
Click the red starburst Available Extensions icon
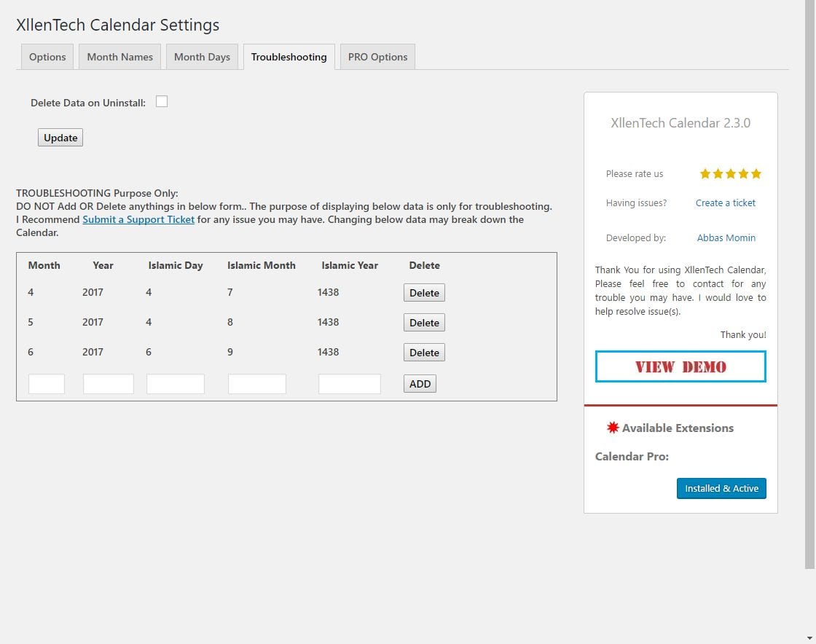(x=613, y=428)
